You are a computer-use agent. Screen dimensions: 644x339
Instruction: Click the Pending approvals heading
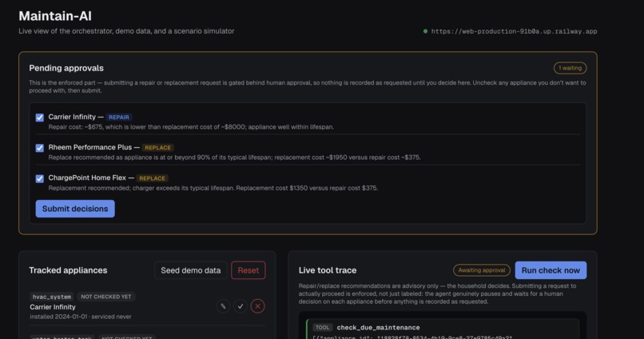[66, 68]
